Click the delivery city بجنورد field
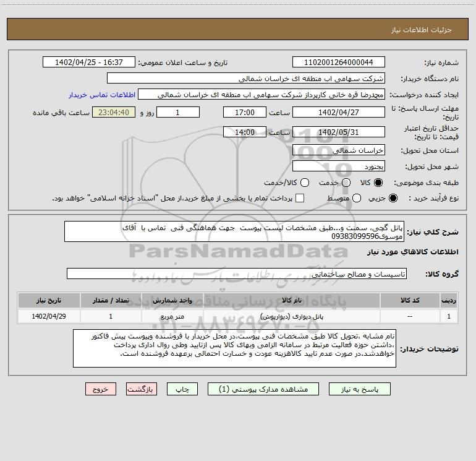 (339, 166)
